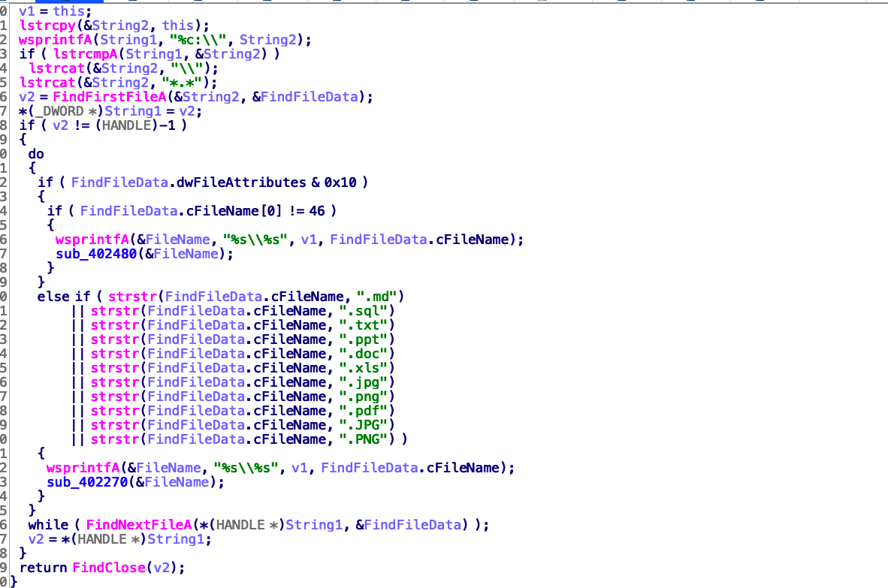Click the _DWORD cast on String1
This screenshot has height=588, width=888.
[x=60, y=111]
